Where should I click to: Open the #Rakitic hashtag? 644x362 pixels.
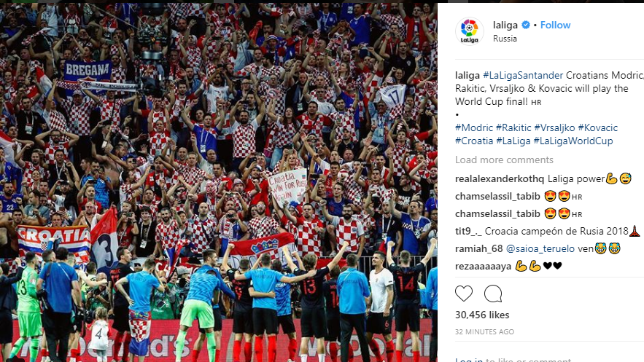click(513, 127)
